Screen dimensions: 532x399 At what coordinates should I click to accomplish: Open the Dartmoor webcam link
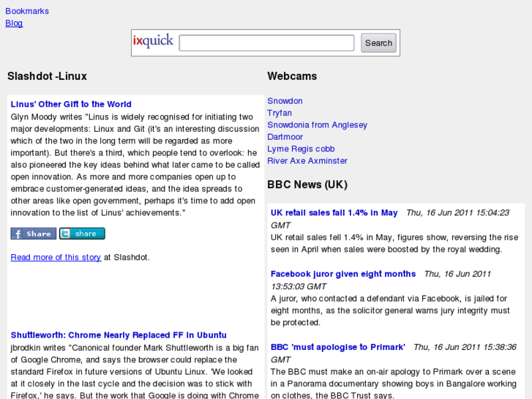coord(285,137)
